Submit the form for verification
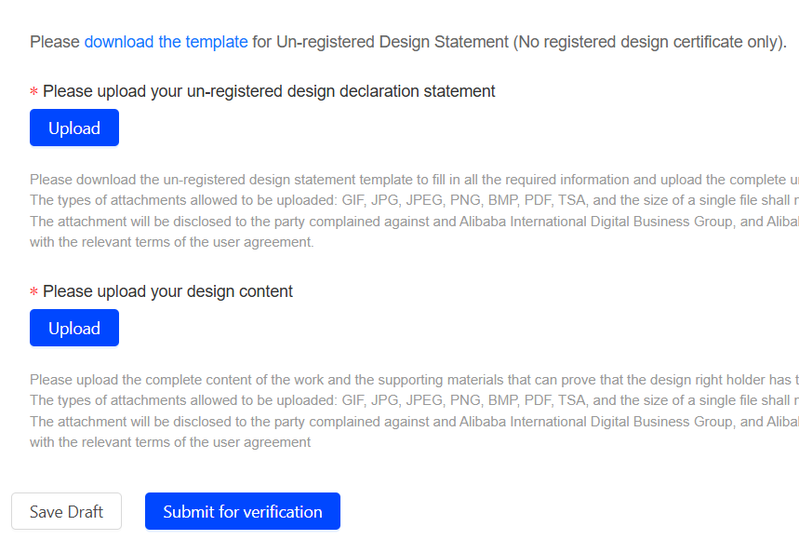This screenshot has height=553, width=799. coord(242,511)
